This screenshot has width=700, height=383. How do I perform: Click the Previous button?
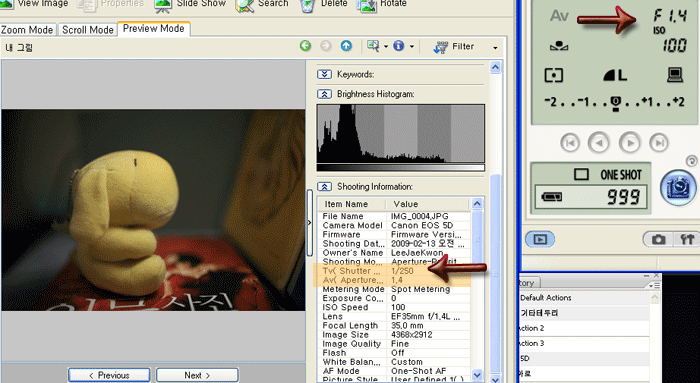(109, 375)
